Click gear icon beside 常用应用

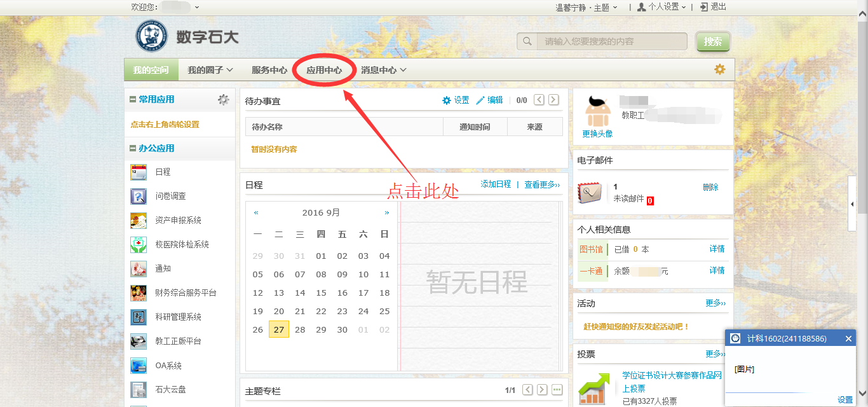coord(223,100)
